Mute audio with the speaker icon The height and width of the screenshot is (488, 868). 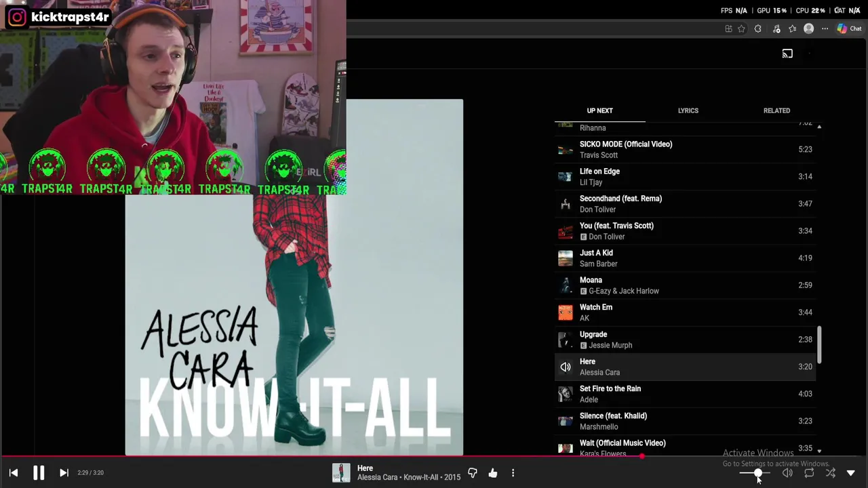coord(787,473)
